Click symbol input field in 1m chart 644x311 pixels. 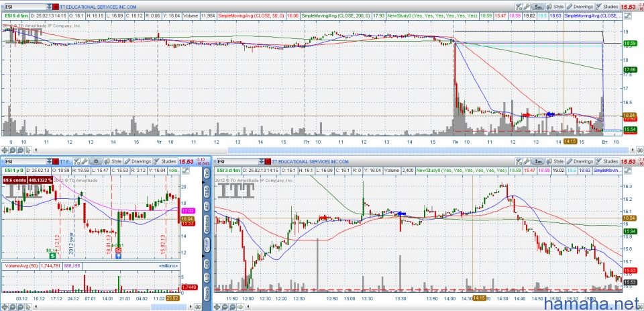237,161
